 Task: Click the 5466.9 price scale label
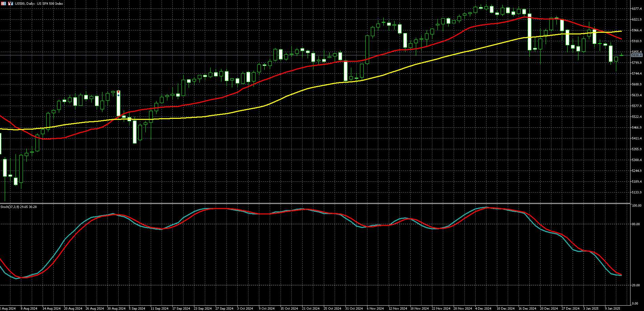637,128
